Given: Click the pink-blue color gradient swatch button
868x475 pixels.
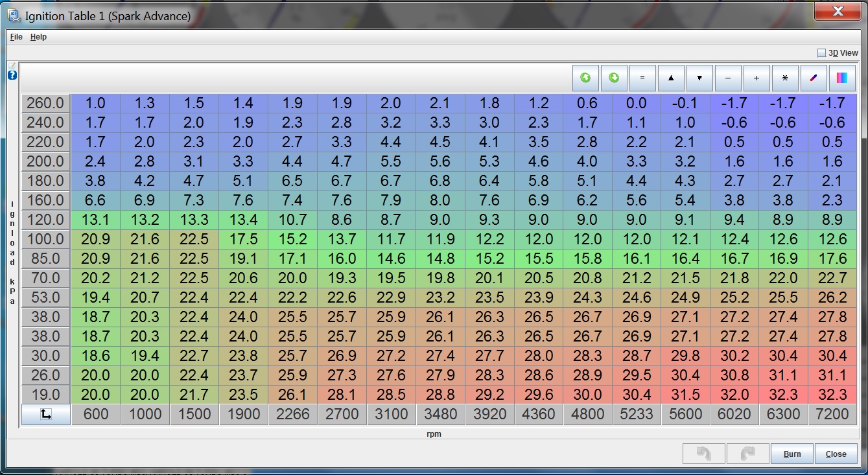Looking at the screenshot, I should point(842,78).
